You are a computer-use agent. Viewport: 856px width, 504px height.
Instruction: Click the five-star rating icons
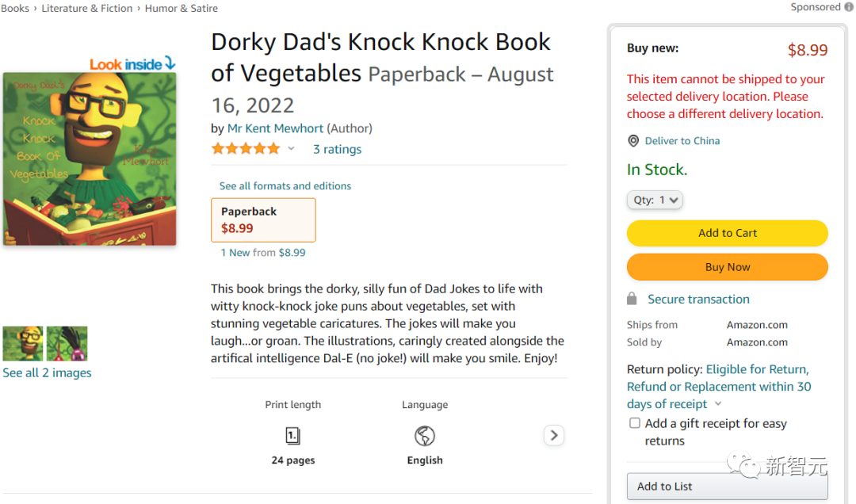pos(246,149)
